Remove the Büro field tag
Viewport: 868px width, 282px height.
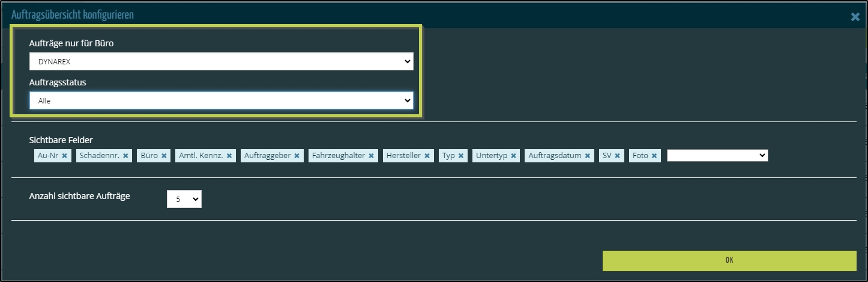(164, 156)
